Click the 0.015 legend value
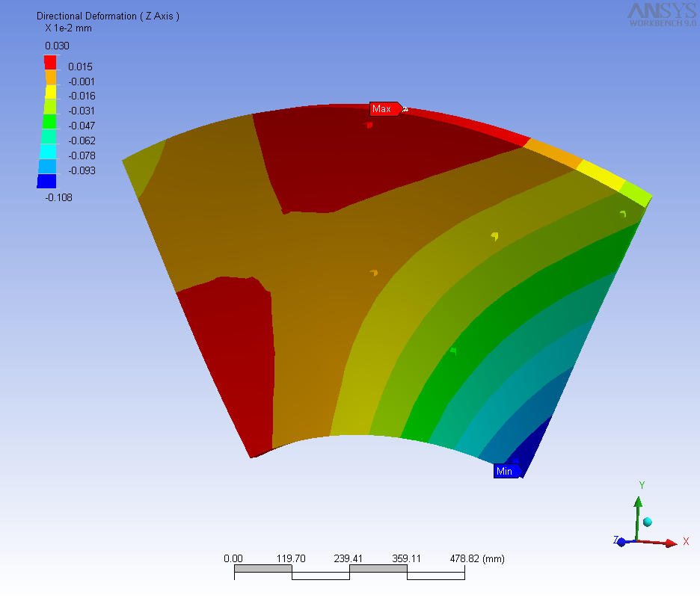Image resolution: width=700 pixels, height=598 pixels. (x=80, y=67)
